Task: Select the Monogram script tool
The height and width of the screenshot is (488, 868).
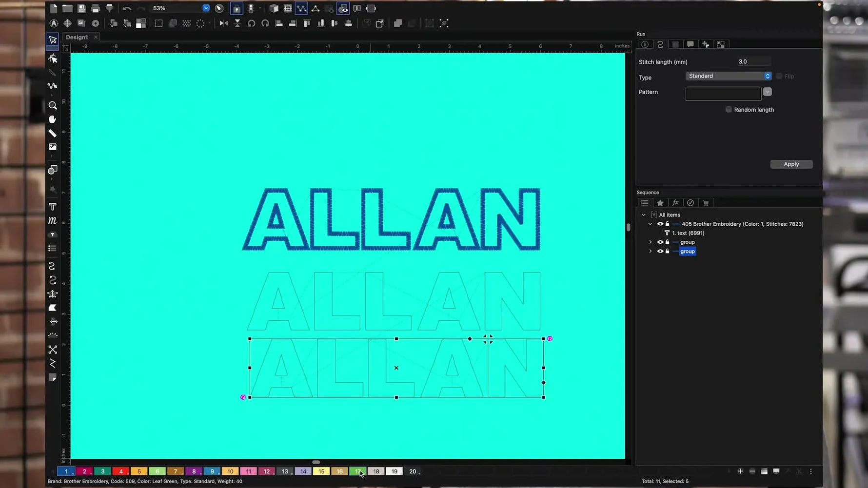Action: 53,220
